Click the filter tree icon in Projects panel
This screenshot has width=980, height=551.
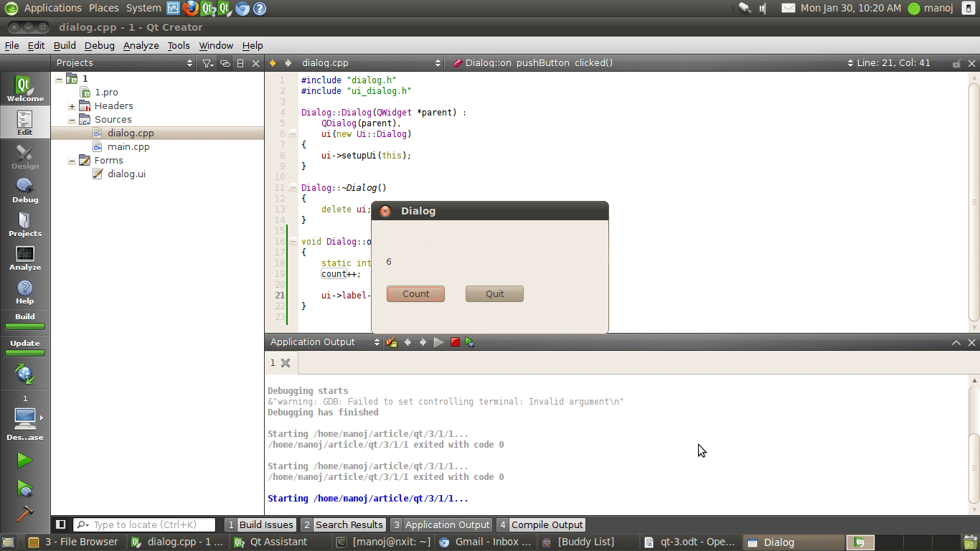(207, 63)
